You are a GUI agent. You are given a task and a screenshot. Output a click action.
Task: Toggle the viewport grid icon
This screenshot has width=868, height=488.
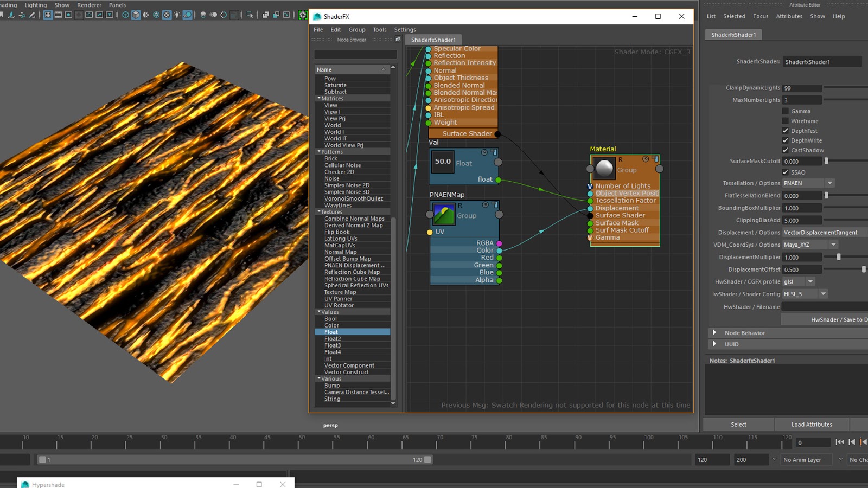click(48, 15)
